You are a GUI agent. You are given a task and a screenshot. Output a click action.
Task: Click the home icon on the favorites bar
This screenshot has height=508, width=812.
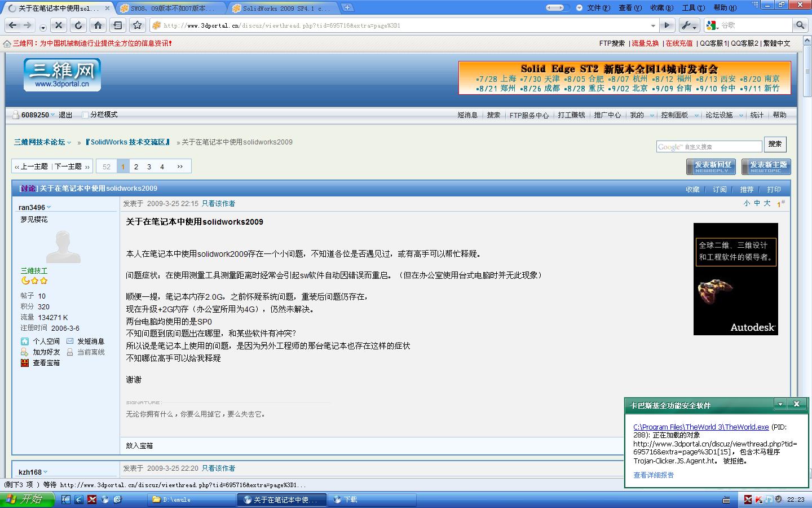pyautogui.click(x=7, y=43)
